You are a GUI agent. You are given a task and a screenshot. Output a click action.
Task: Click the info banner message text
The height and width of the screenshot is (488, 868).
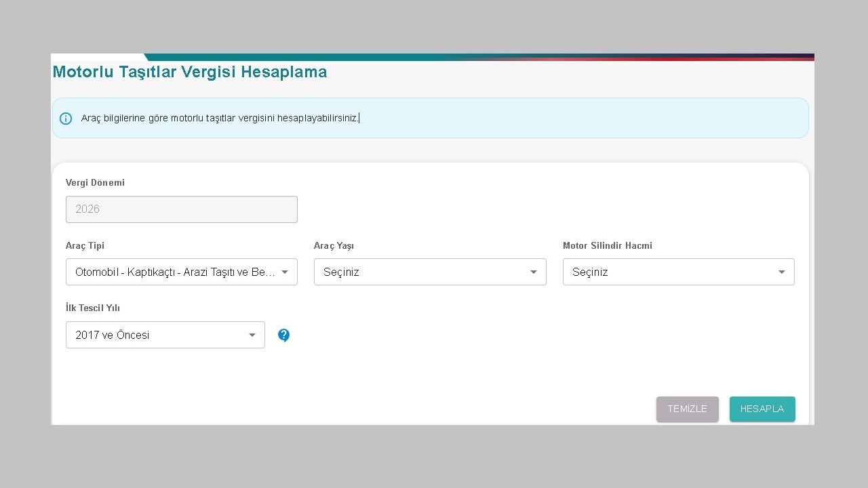(x=220, y=119)
